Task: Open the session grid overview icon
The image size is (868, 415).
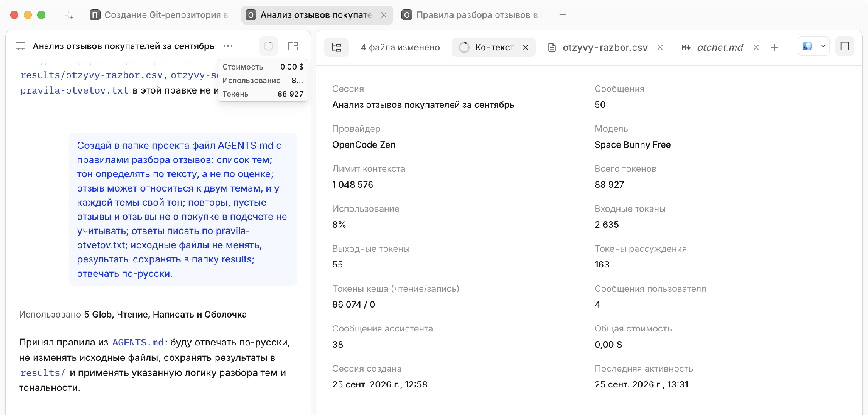Action: tap(69, 15)
